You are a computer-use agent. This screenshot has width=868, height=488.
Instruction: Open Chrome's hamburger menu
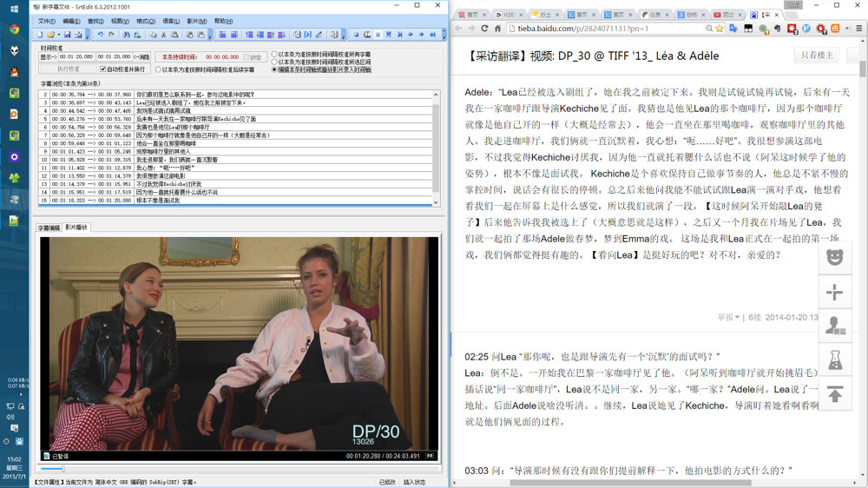[x=859, y=29]
